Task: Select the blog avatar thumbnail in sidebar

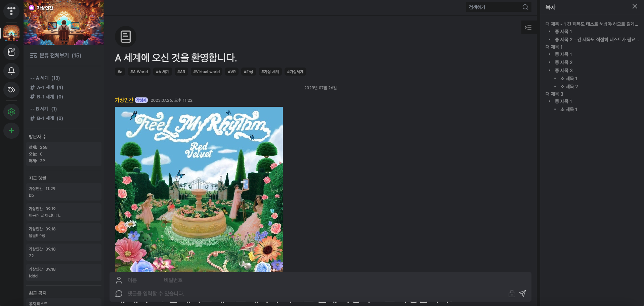Action: [11, 33]
